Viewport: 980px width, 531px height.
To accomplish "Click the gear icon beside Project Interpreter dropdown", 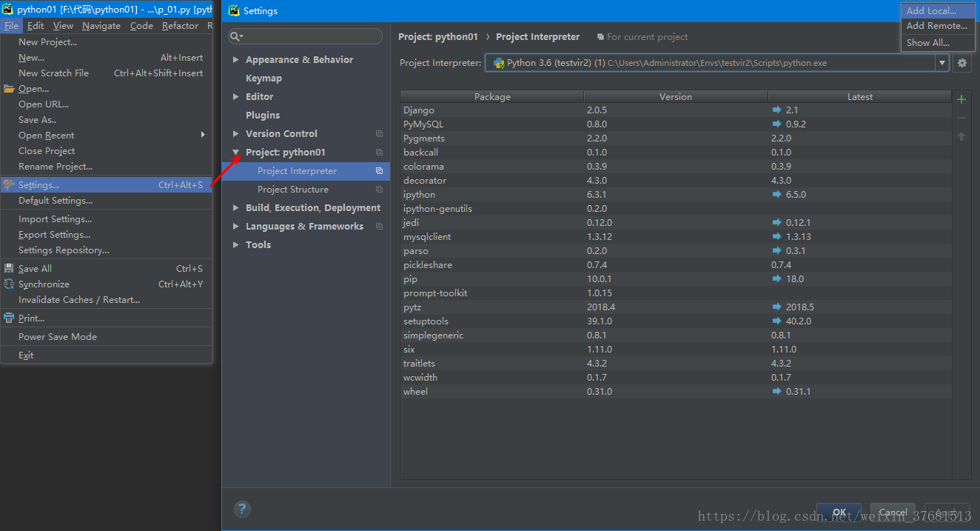I will (961, 63).
